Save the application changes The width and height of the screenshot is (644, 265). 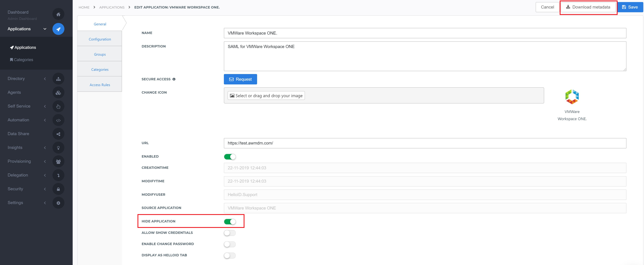tap(630, 7)
